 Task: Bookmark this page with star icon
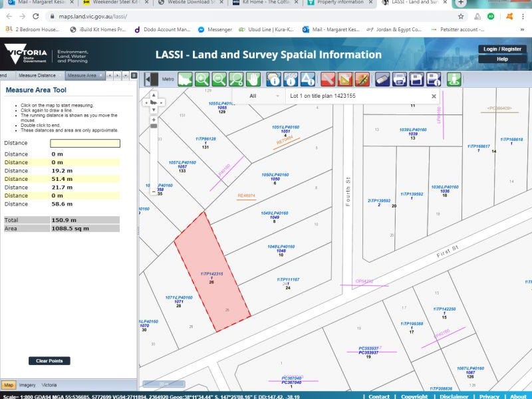click(461, 16)
